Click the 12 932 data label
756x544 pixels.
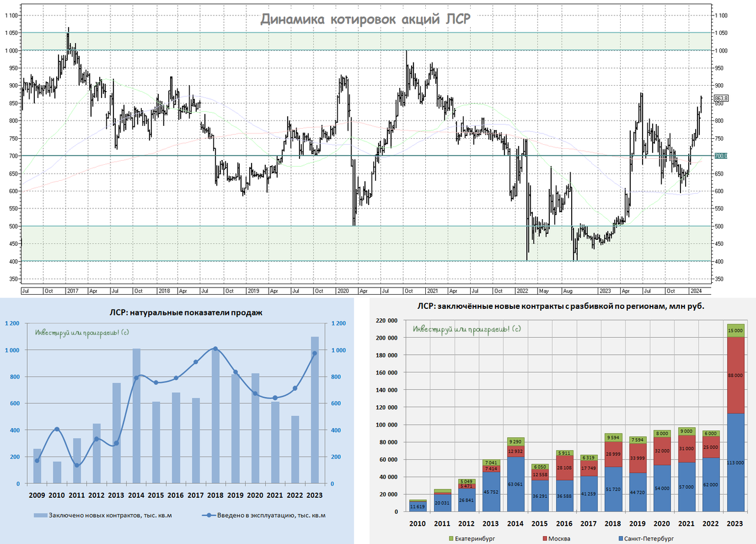tap(516, 452)
